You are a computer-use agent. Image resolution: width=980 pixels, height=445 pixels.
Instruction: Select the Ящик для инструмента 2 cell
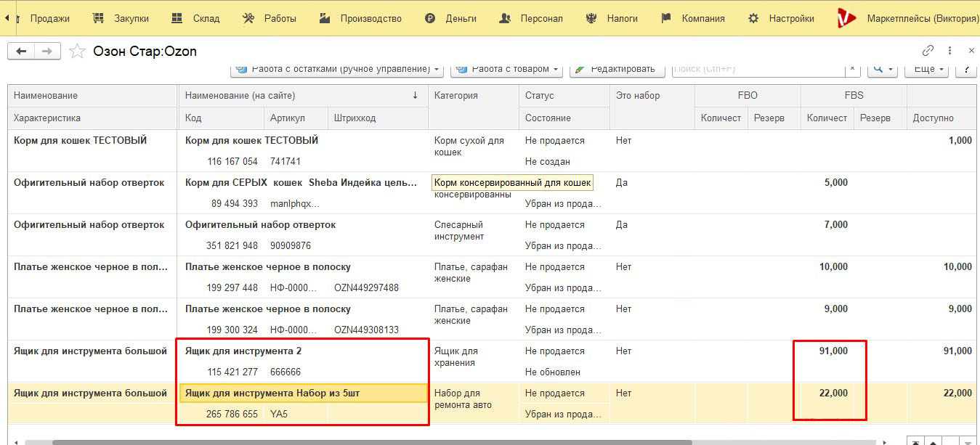(243, 351)
